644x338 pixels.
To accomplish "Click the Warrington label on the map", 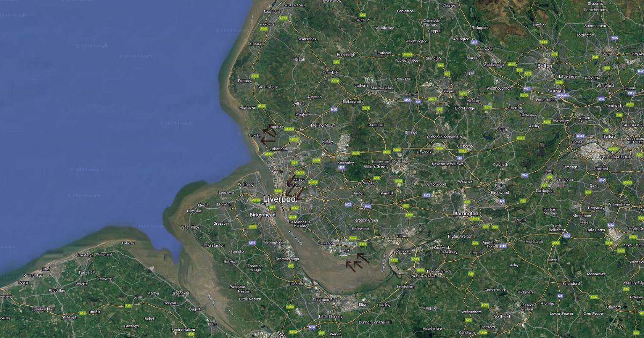I will tap(465, 213).
